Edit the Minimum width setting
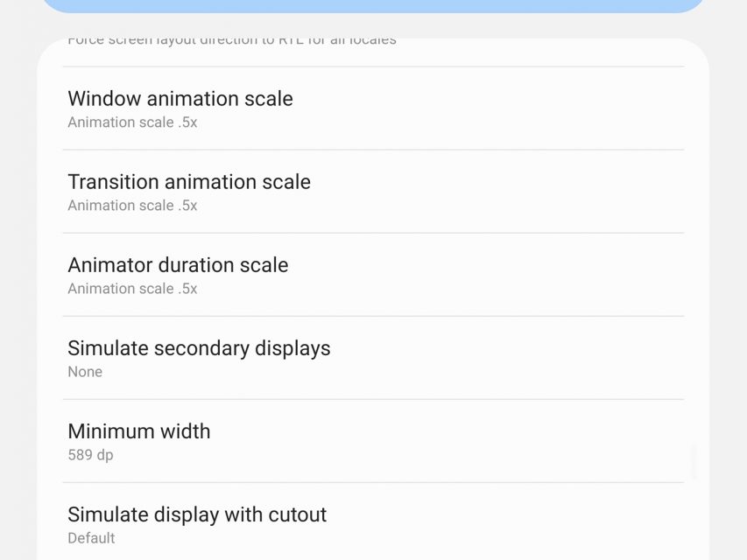This screenshot has width=747, height=560. [x=139, y=431]
